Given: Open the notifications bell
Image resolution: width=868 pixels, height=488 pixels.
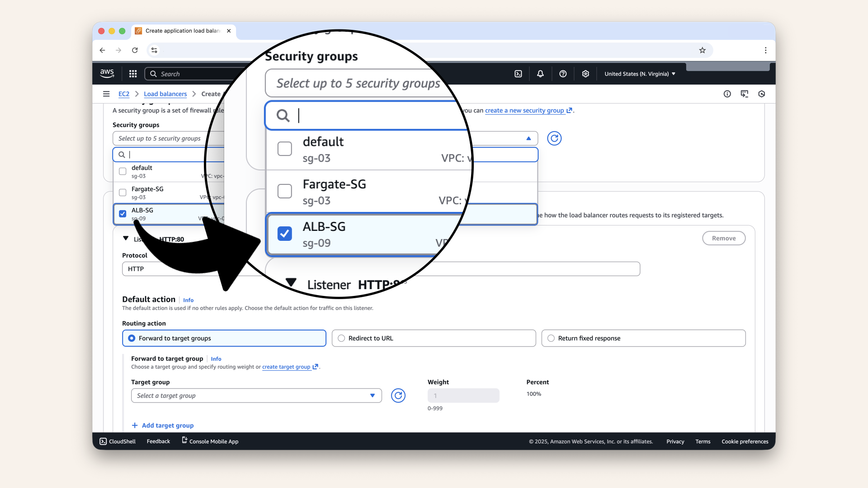Looking at the screenshot, I should click(540, 74).
